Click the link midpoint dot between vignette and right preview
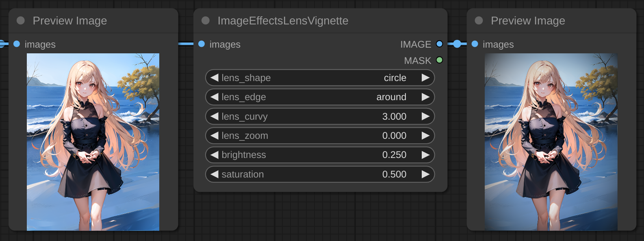The image size is (644, 241). click(x=457, y=44)
